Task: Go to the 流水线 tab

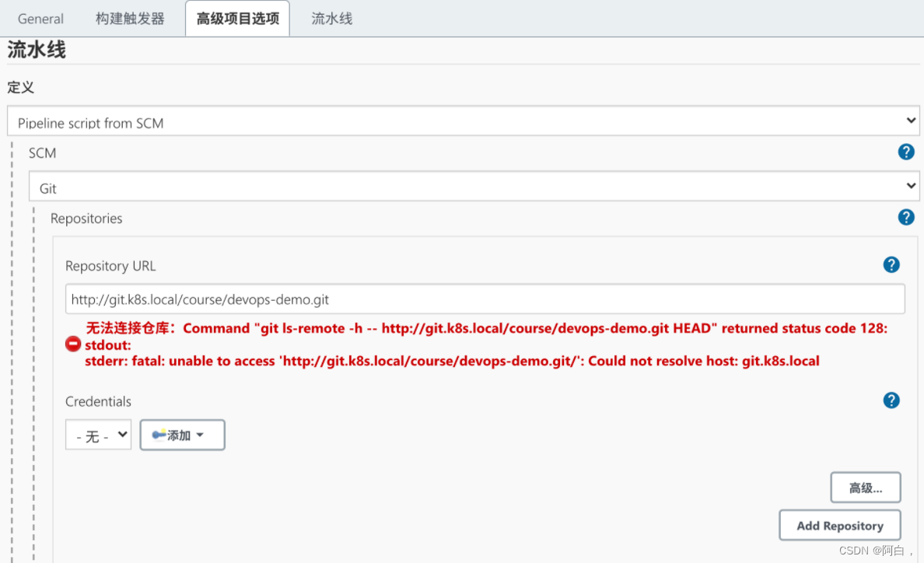Action: point(332,19)
